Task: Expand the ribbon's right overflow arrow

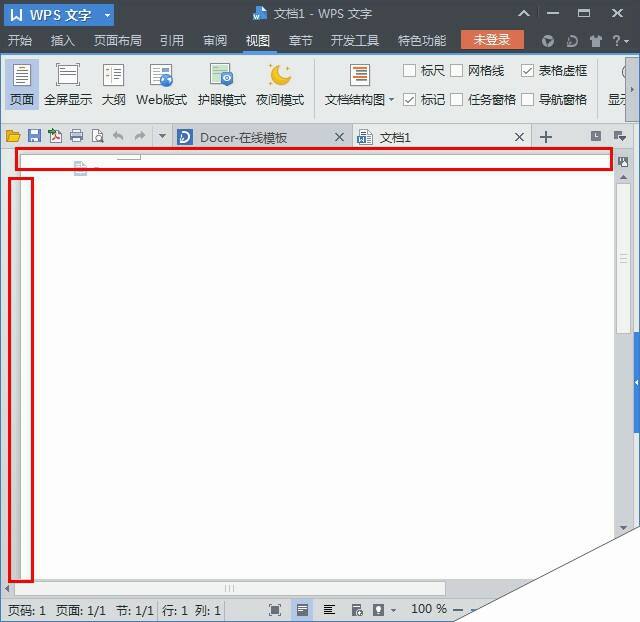Action: (x=632, y=89)
